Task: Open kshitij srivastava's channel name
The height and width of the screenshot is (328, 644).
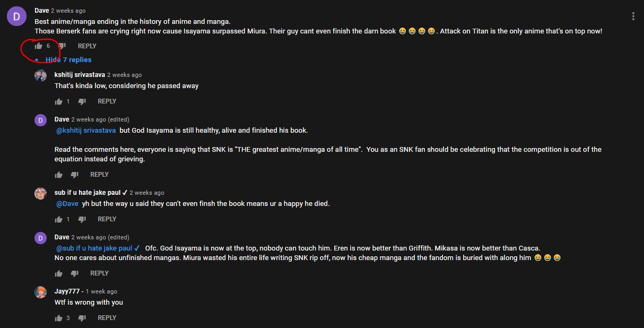Action: click(x=80, y=75)
